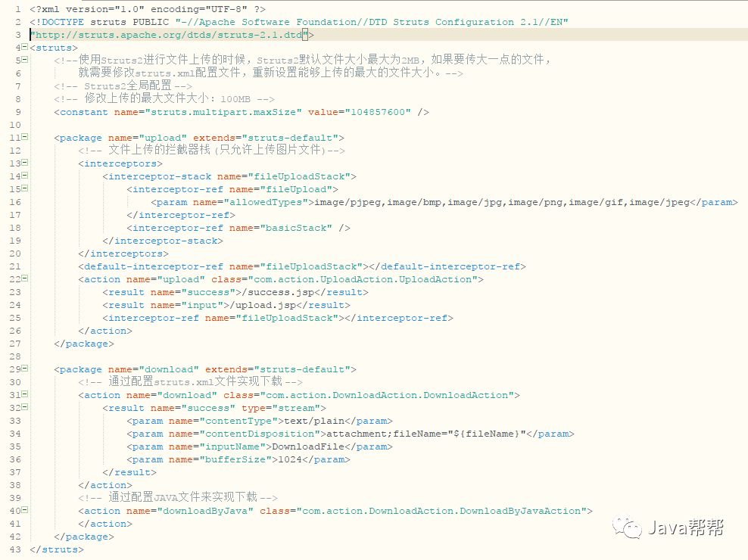Image resolution: width=748 pixels, height=560 pixels.
Task: Click "com.action.DownloadAction.DownloadByJavaAction" class value
Action: click(441, 512)
